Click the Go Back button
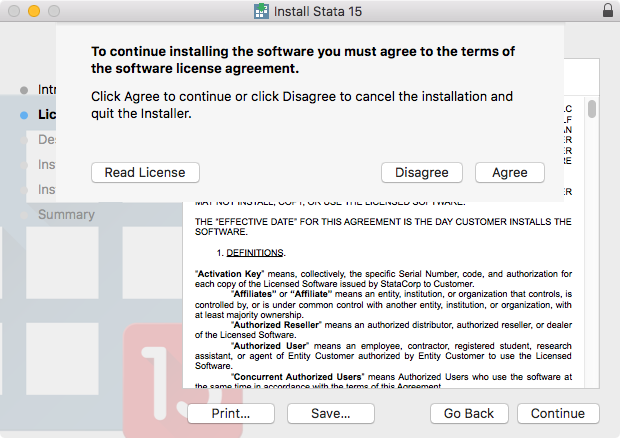 [469, 413]
